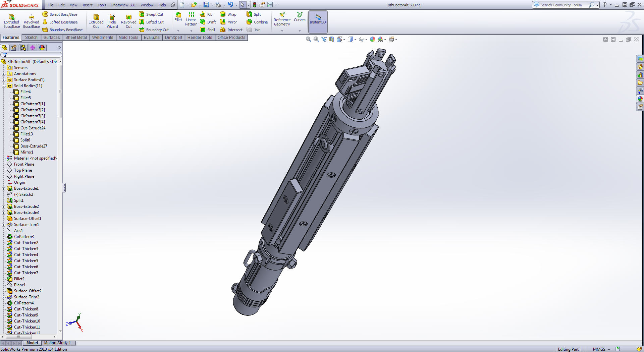Expand the Surface Bodies(1) folder

click(4, 80)
